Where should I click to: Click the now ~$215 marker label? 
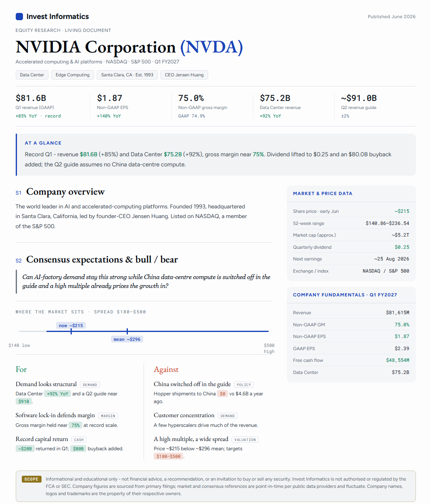point(71,325)
